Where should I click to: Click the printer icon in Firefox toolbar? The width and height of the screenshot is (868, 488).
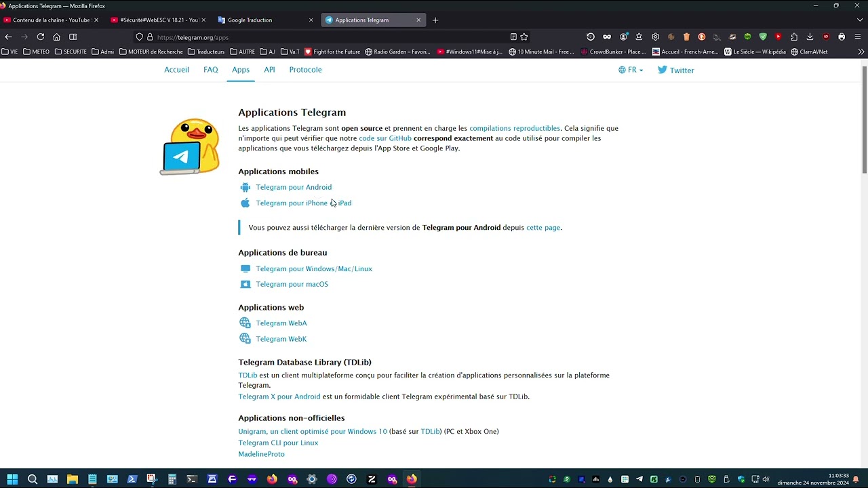point(842,37)
